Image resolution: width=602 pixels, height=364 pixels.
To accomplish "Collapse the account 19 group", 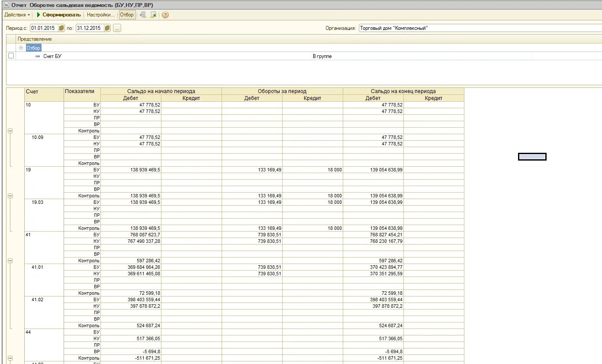I will (x=10, y=196).
